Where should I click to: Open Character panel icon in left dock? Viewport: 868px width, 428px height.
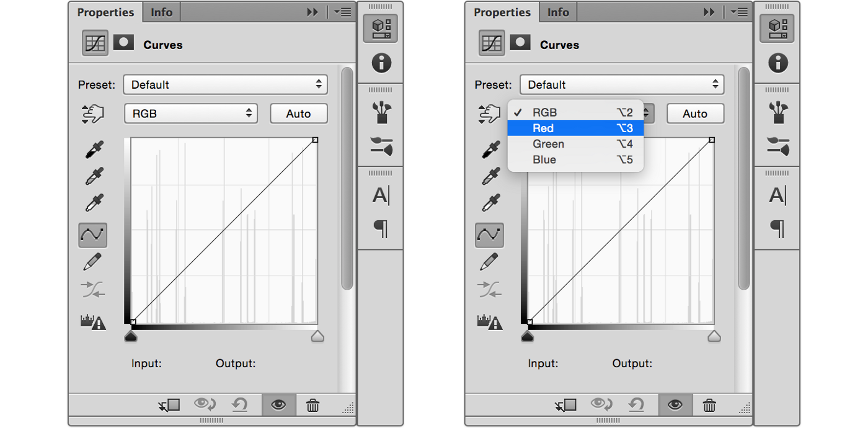click(x=381, y=196)
